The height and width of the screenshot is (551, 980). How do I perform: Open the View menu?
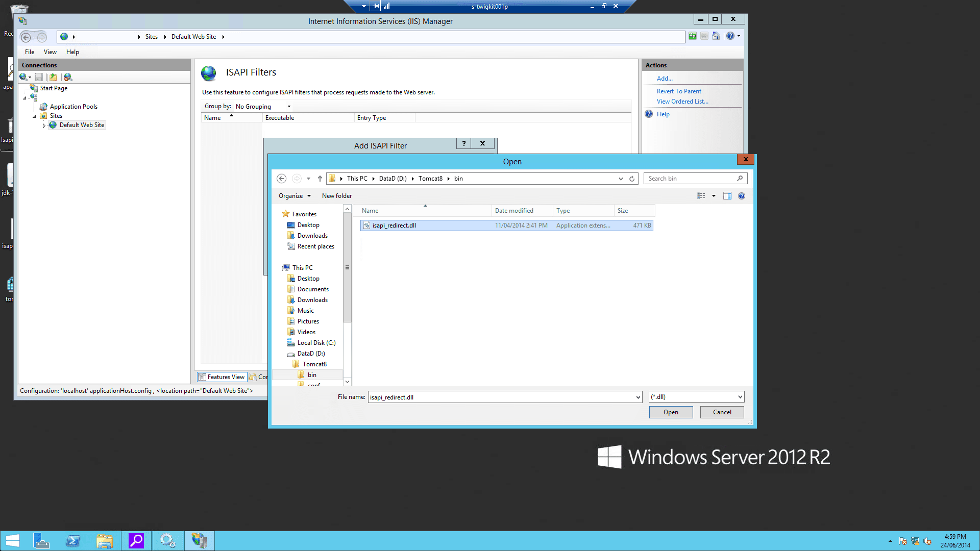point(50,52)
